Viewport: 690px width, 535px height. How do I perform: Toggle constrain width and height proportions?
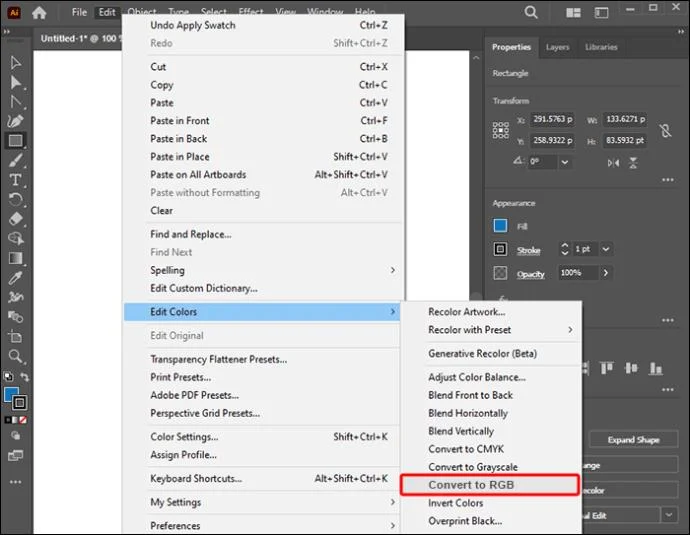coord(665,131)
